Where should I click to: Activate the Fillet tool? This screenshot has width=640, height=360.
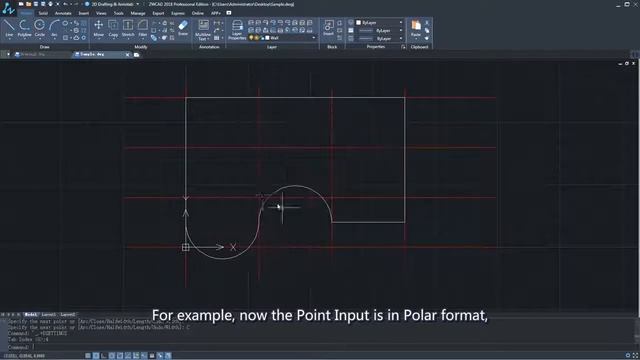142,29
